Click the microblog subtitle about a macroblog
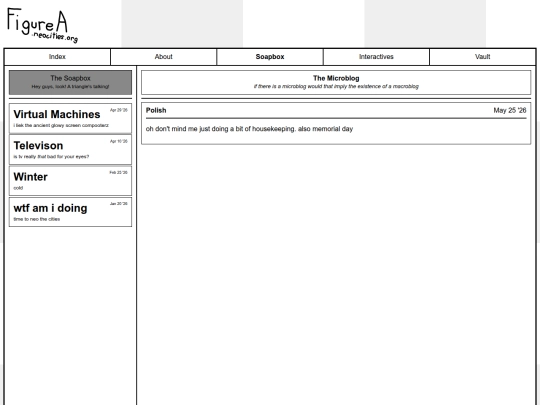Viewport: 540px width, 405px height. click(x=336, y=86)
